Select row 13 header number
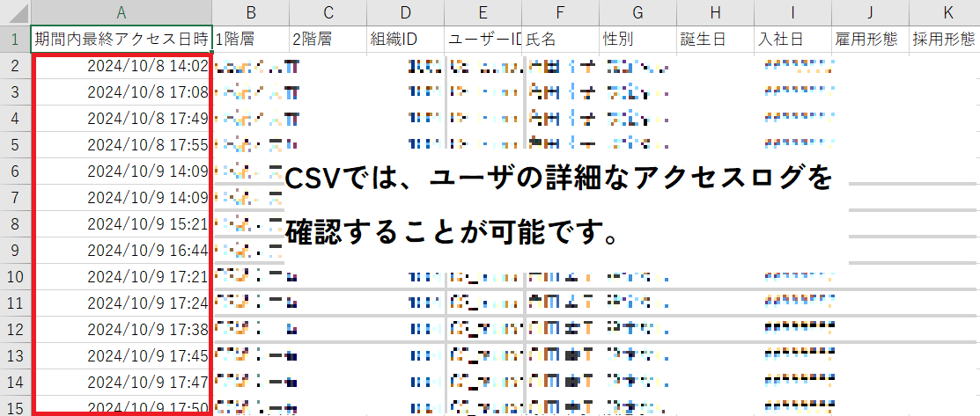Image resolution: width=980 pixels, height=416 pixels. coord(15,355)
